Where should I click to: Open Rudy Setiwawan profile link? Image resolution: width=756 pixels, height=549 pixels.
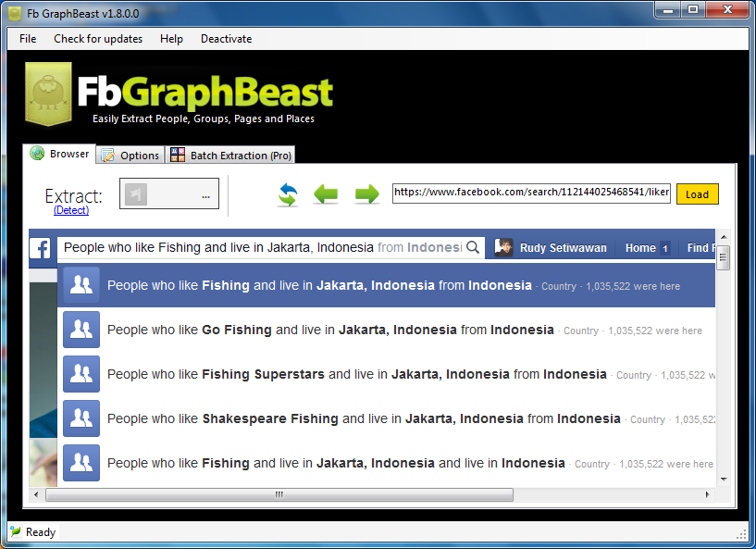click(564, 248)
